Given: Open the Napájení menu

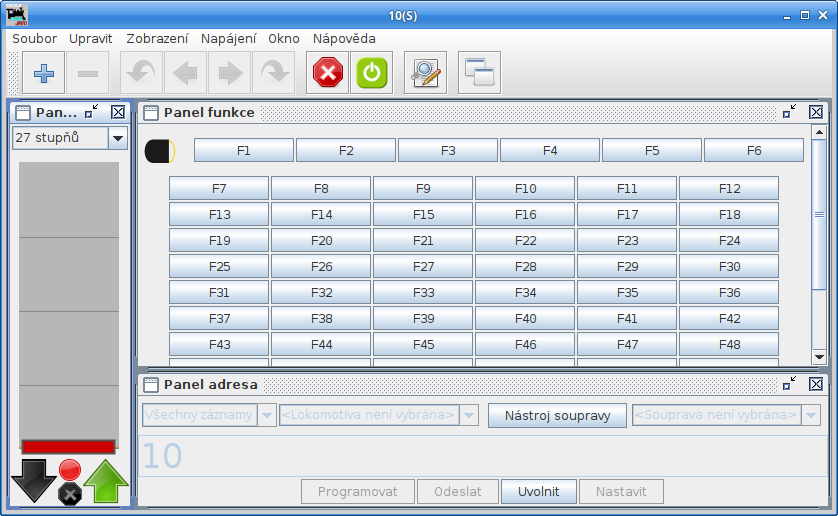Looking at the screenshot, I should 228,38.
